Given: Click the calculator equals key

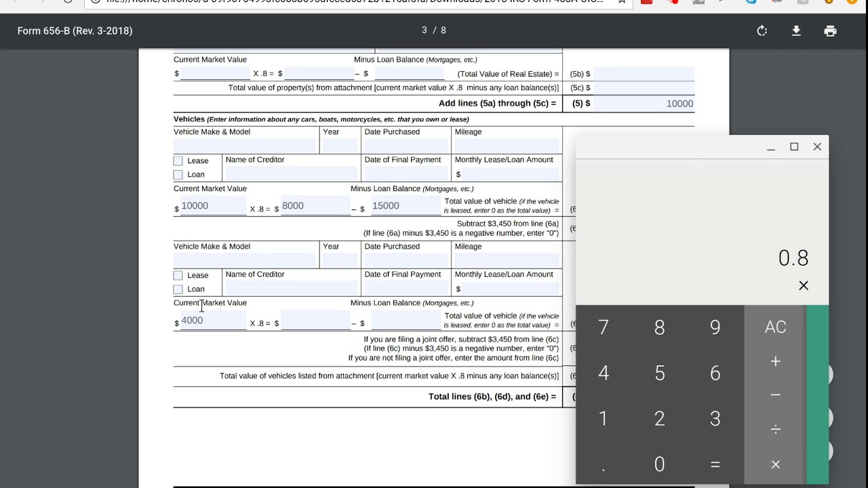Looking at the screenshot, I should [715, 464].
